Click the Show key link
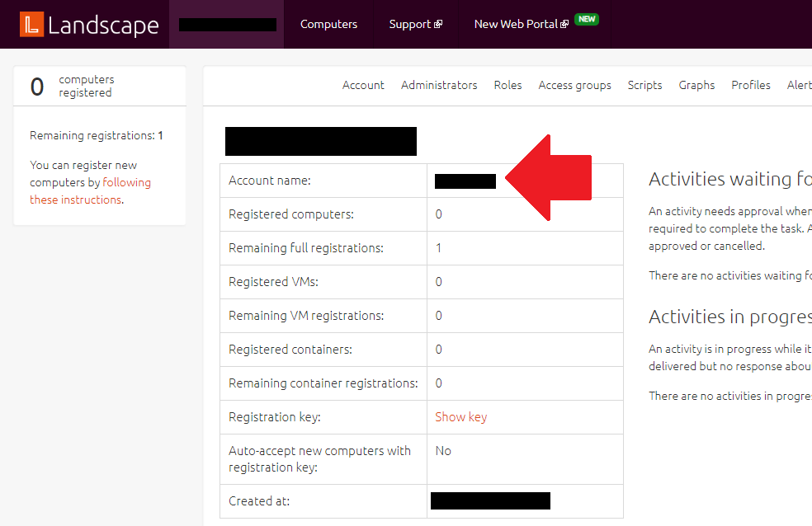The height and width of the screenshot is (526, 812). pos(460,416)
